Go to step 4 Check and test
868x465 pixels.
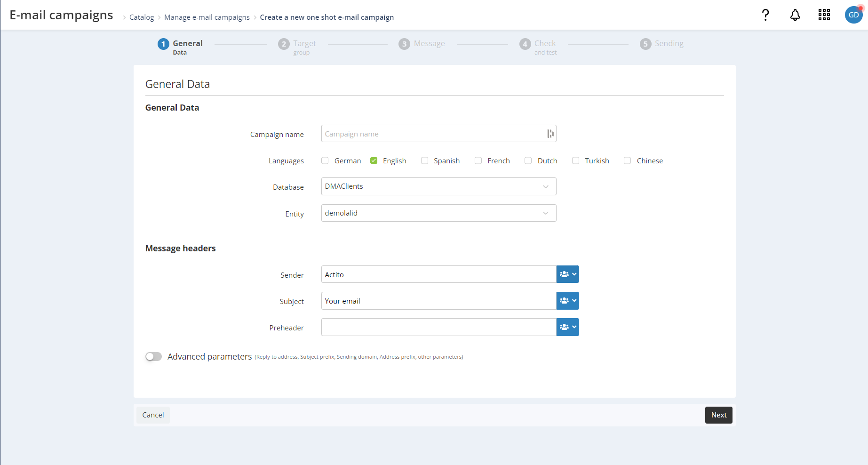pos(538,47)
